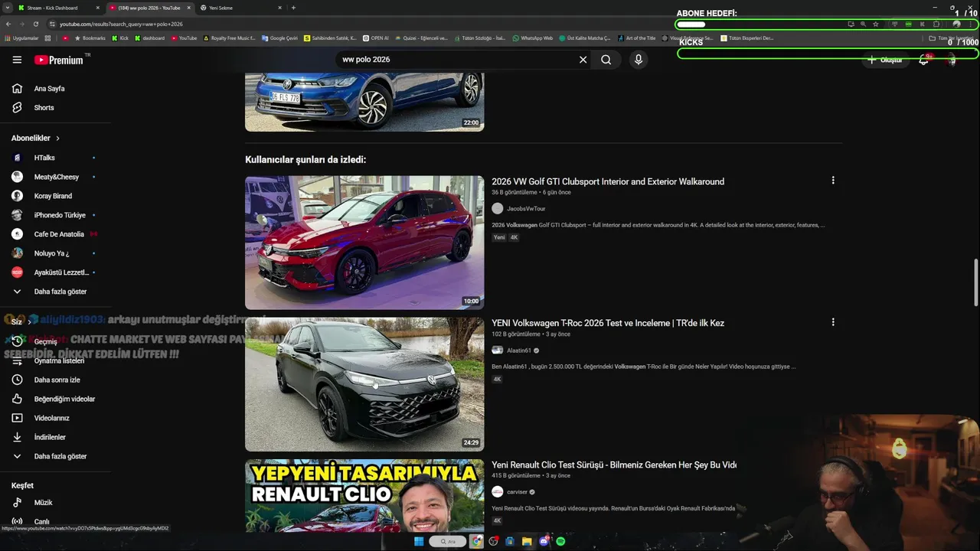
Task: Open Microsoft Store from taskbar
Action: click(510, 541)
